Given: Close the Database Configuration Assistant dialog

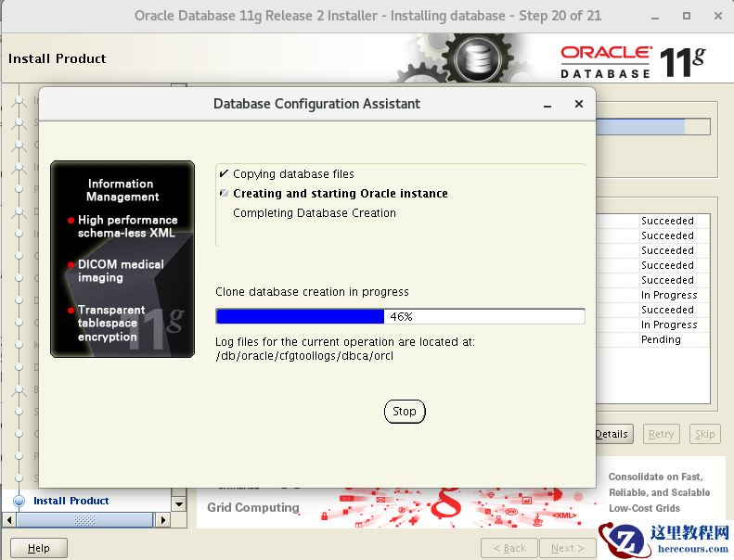Looking at the screenshot, I should 579,104.
